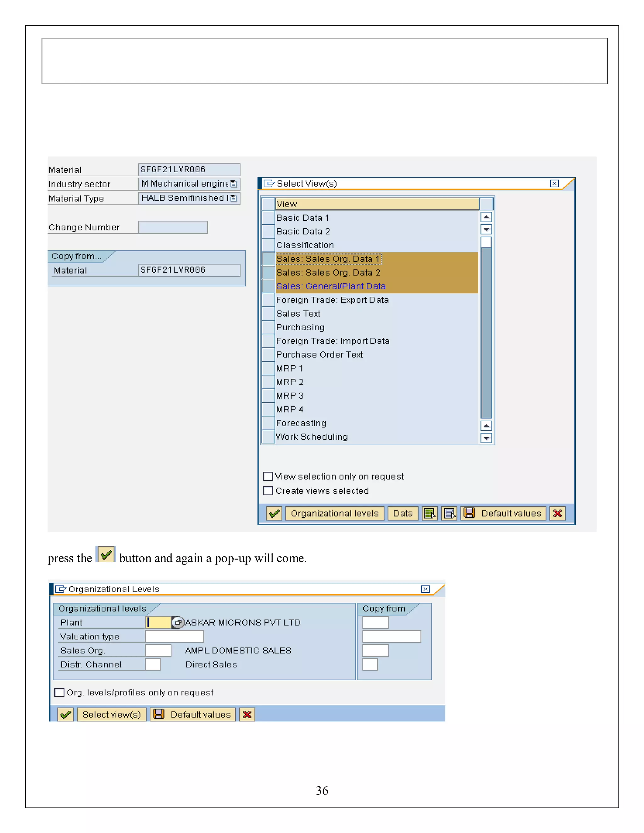This screenshot has height=833, width=644.
Task: Click Organizational levels button
Action: (x=335, y=513)
